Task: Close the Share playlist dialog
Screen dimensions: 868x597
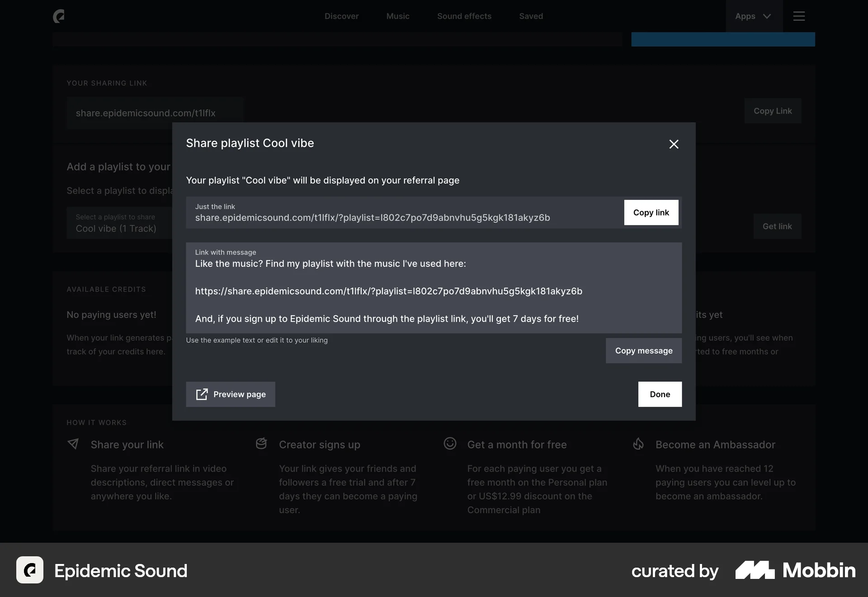Action: [674, 144]
